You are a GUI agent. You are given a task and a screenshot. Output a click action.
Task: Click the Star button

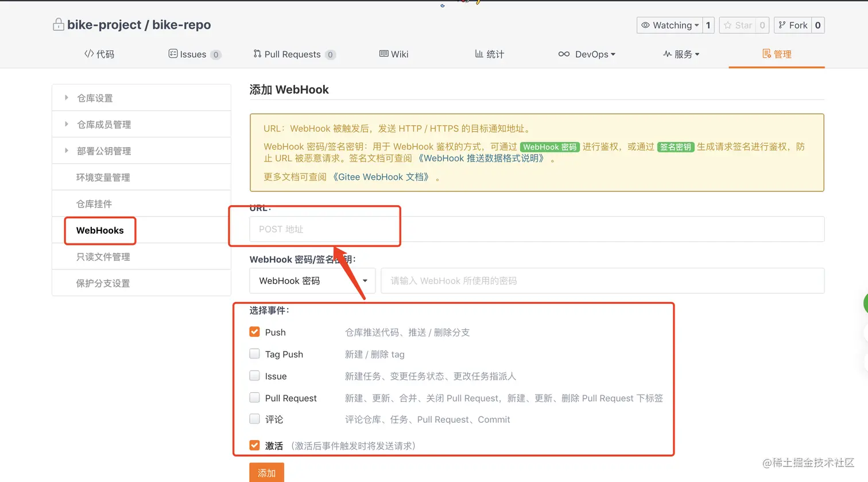pos(738,25)
